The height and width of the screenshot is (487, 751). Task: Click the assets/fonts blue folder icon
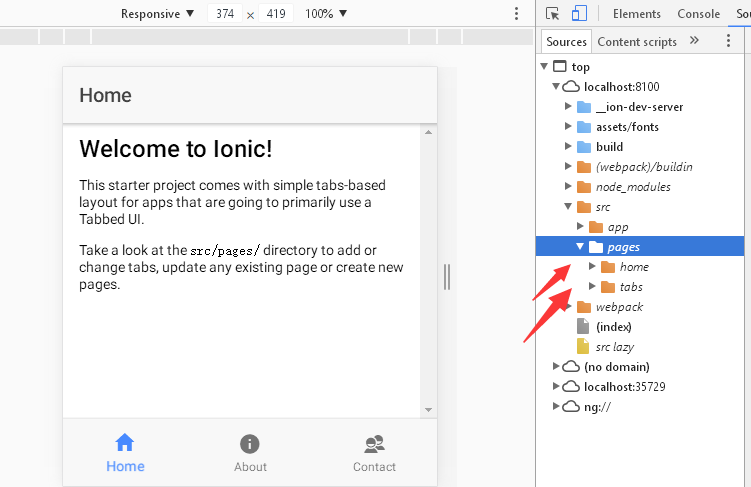point(584,127)
